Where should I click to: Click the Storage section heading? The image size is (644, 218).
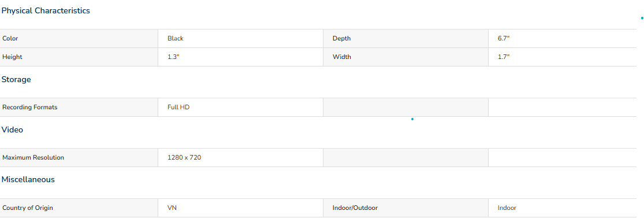tap(16, 80)
